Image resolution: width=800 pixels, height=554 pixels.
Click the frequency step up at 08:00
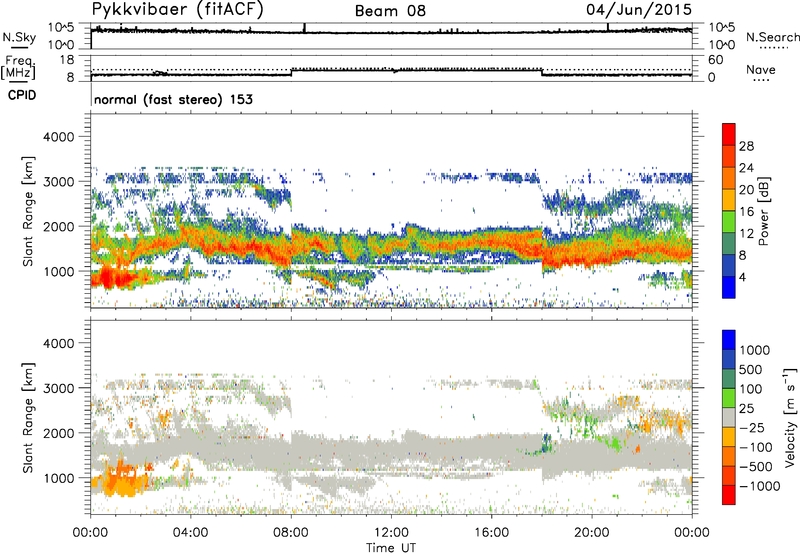[291, 72]
